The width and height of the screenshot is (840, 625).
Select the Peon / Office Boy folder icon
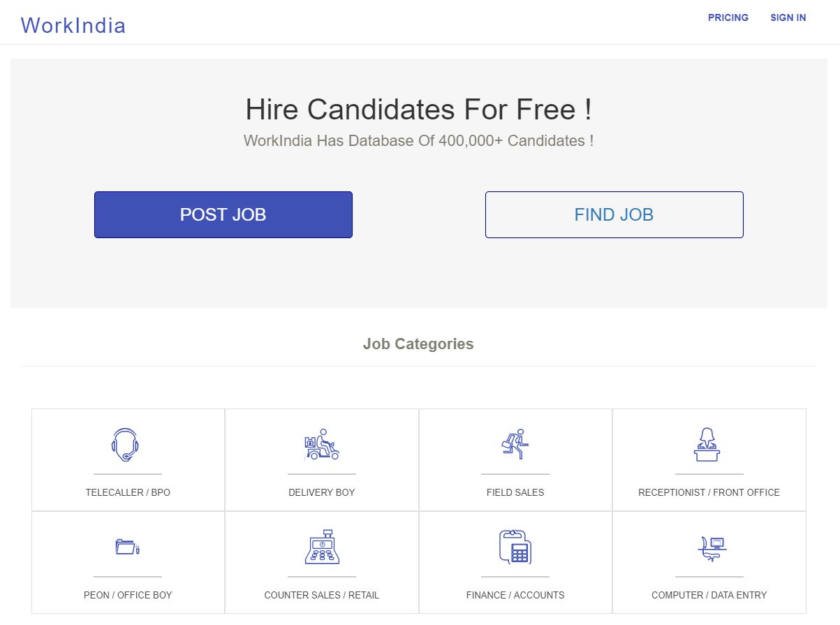point(128,547)
